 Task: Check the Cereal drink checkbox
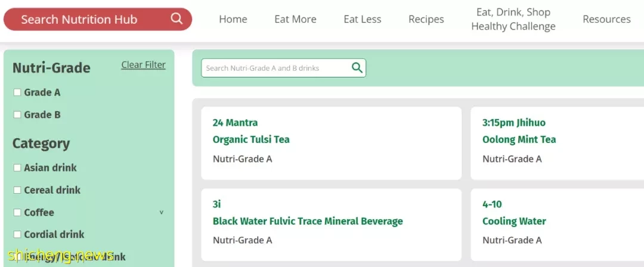pyautogui.click(x=17, y=190)
